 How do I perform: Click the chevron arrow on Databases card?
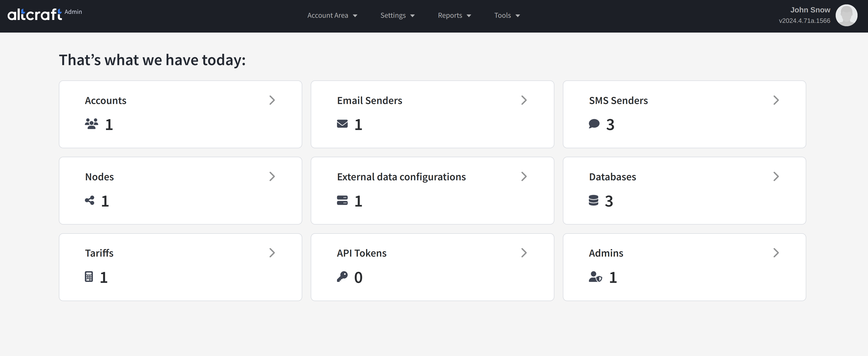(x=776, y=176)
